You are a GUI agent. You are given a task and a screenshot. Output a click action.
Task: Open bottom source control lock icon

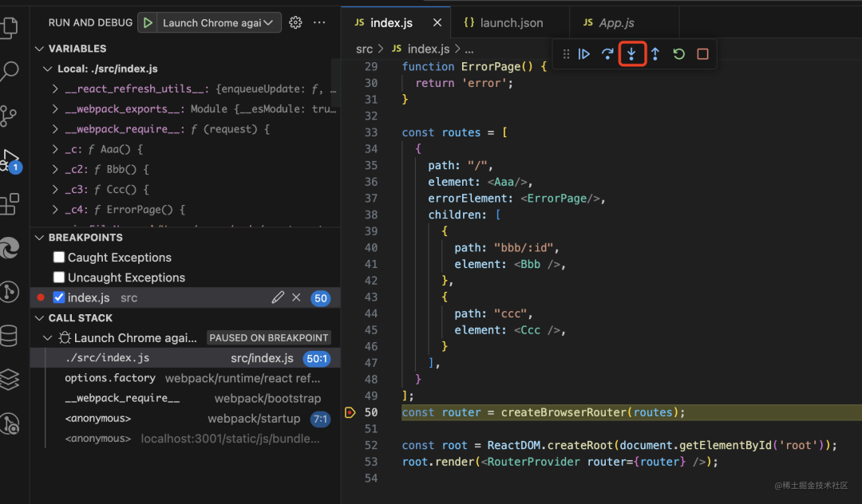[x=10, y=423]
